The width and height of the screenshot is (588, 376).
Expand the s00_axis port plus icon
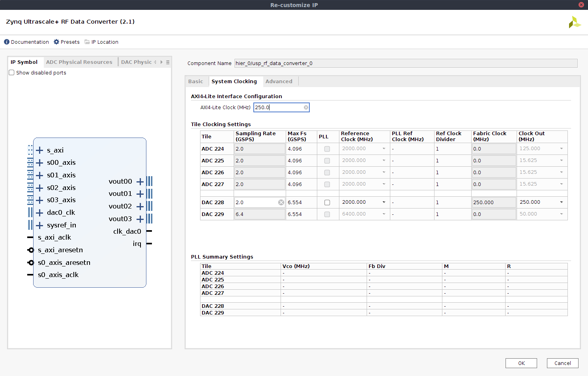point(39,163)
